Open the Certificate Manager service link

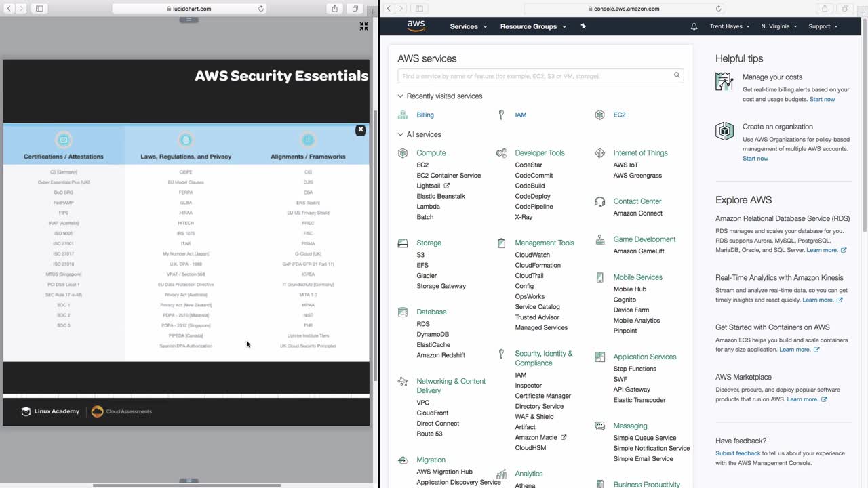click(x=543, y=396)
